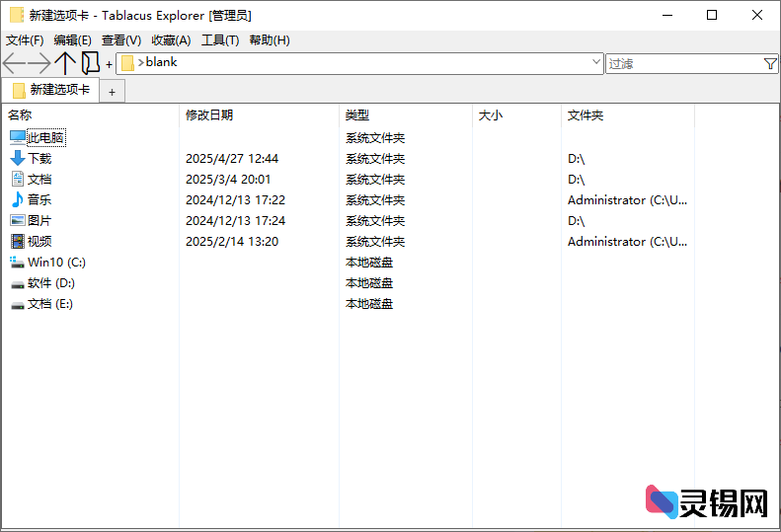Click the new-tab icon beside the up arrow
Viewport: 781px width, 532px height.
point(91,63)
